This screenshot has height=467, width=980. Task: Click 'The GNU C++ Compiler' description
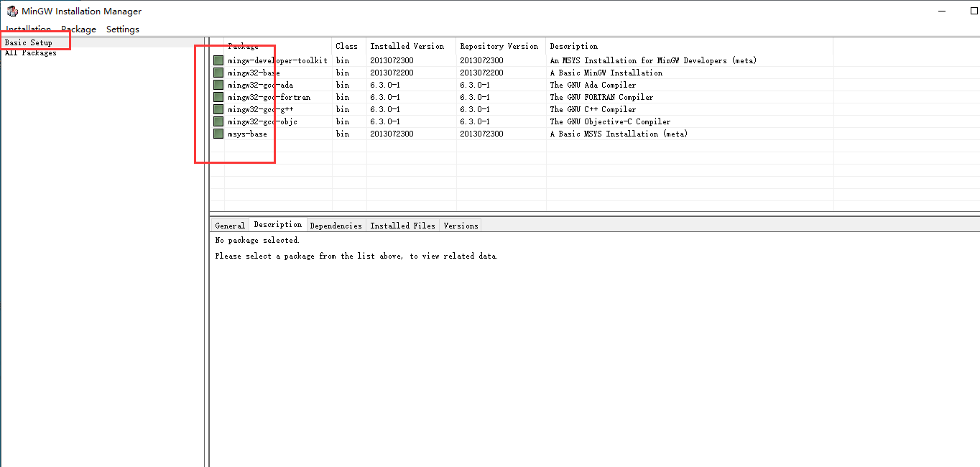click(593, 110)
